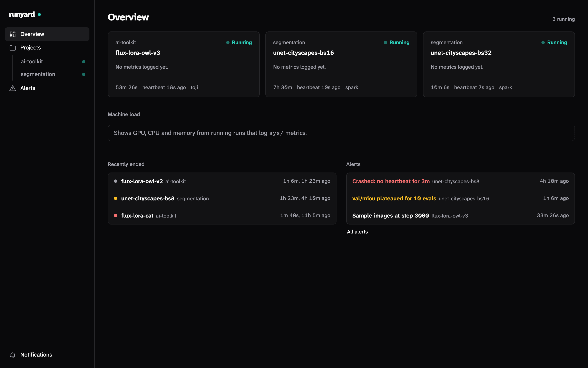Click the Overview dashboard icon in sidebar
The width and height of the screenshot is (588, 368).
coord(13,34)
